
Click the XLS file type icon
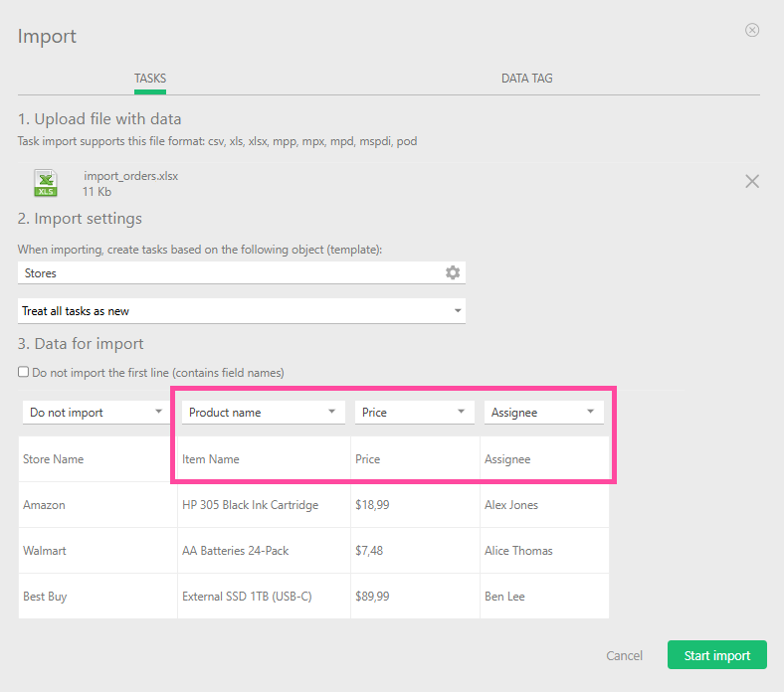[x=46, y=183]
